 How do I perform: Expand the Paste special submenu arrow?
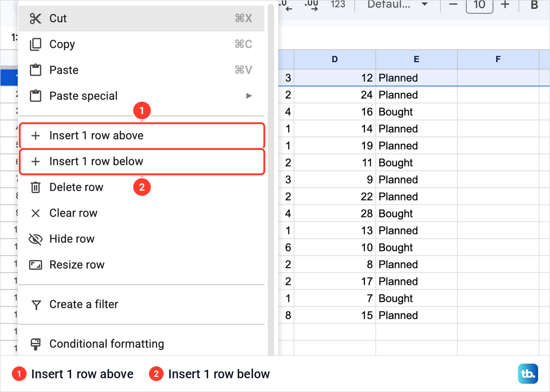(249, 96)
